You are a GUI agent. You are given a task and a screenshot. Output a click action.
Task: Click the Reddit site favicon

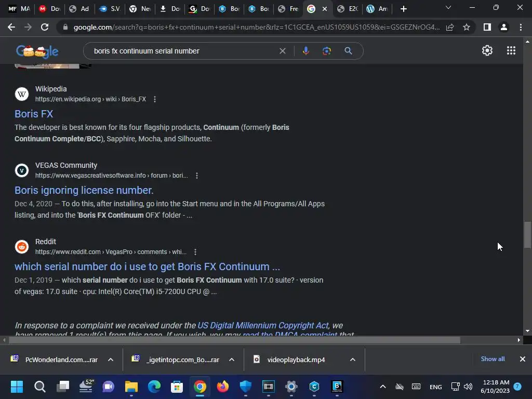coord(22,247)
